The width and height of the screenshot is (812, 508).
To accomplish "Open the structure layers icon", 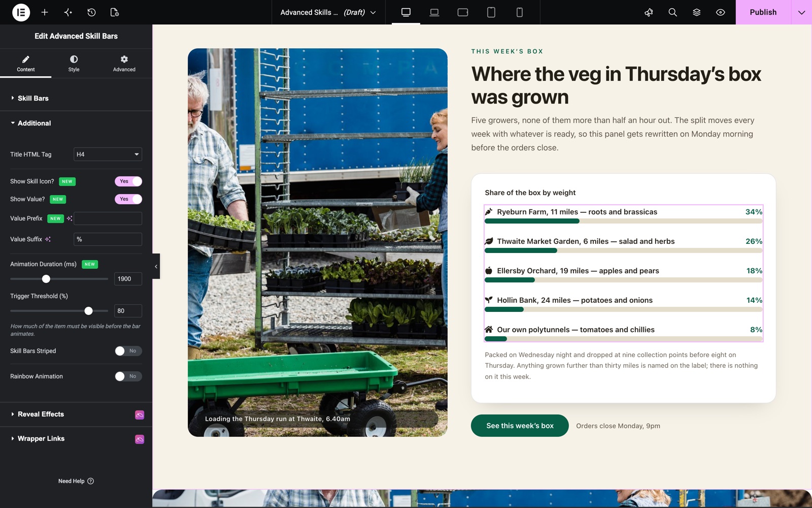I will pyautogui.click(x=696, y=12).
